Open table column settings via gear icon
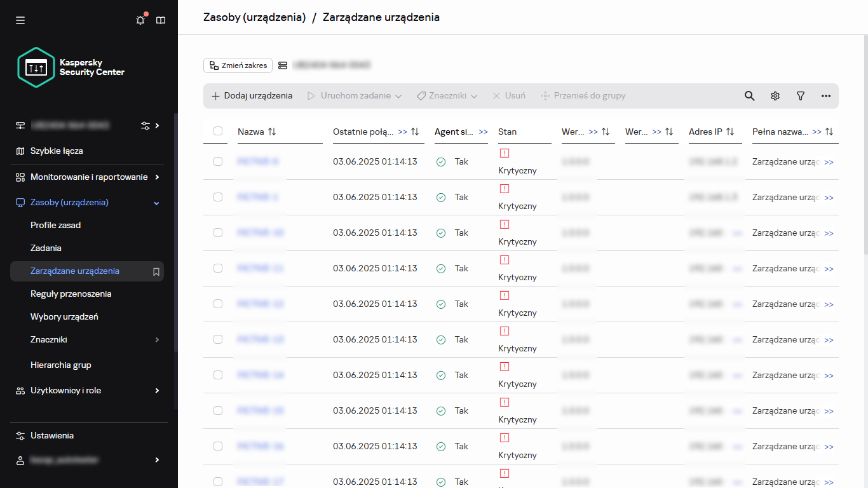 [775, 95]
